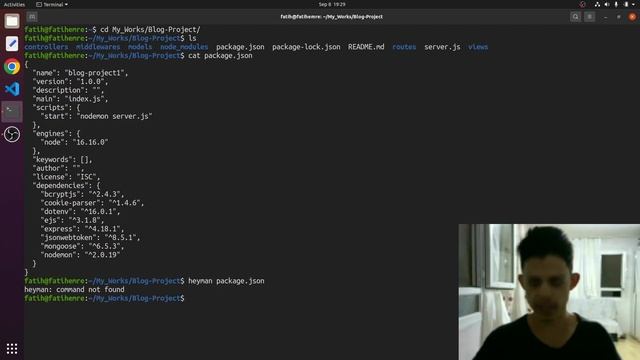The image size is (640, 360).
Task: Click the 'middlewares' directory name
Action: [98, 47]
